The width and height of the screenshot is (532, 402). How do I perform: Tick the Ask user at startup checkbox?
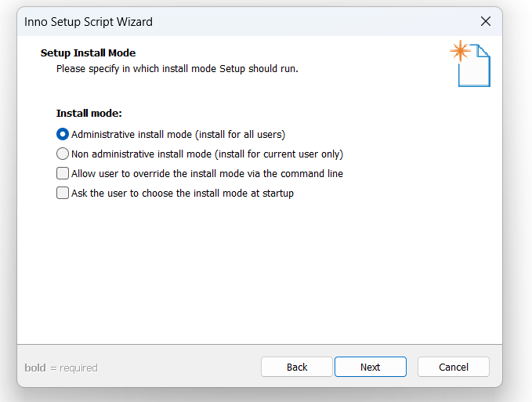tap(63, 193)
